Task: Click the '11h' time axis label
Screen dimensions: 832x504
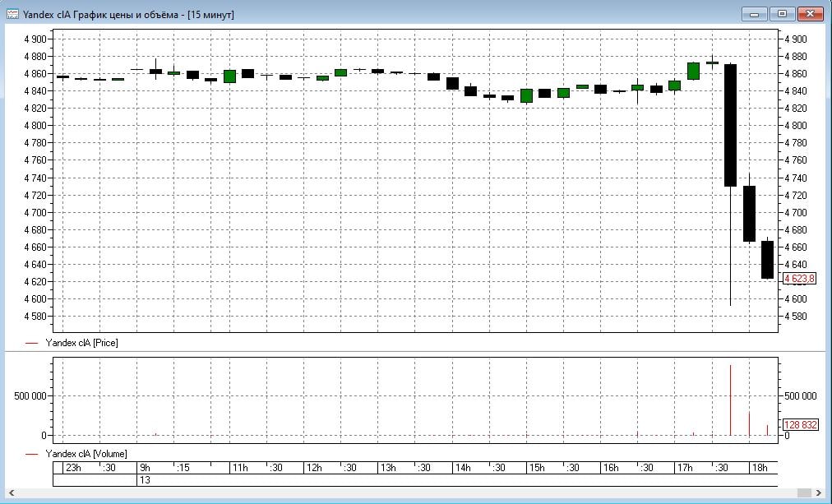Action: point(240,467)
